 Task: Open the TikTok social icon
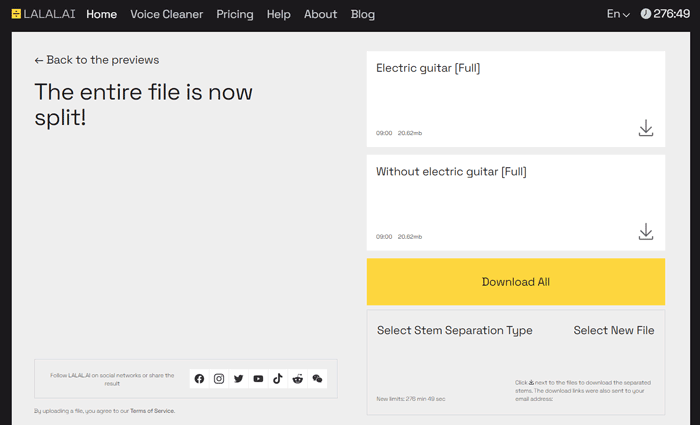point(278,379)
